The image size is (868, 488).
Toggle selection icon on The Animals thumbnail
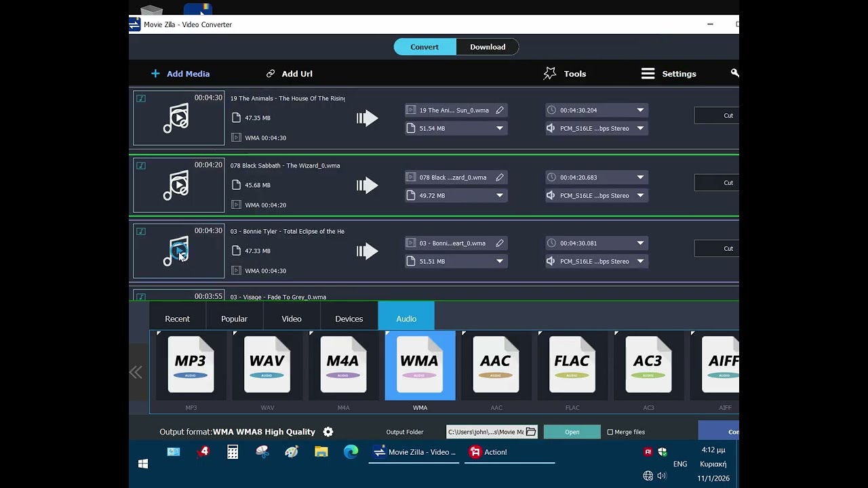point(141,98)
